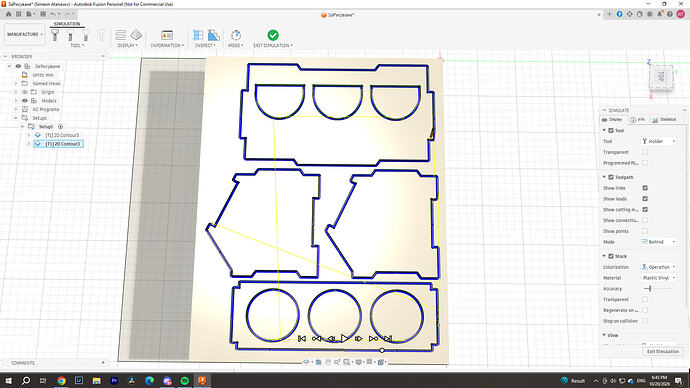Click the Zoom magnifier navigation icon
The width and height of the screenshot is (690, 388).
337,362
